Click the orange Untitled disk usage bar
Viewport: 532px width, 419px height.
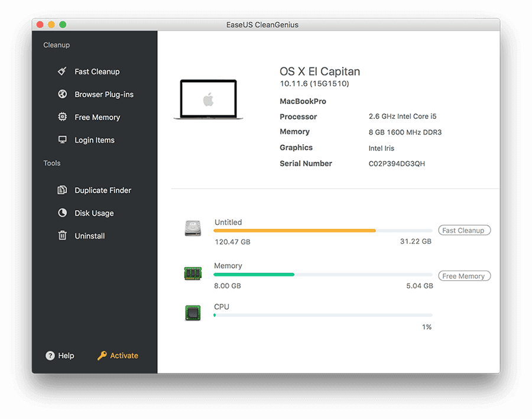294,230
